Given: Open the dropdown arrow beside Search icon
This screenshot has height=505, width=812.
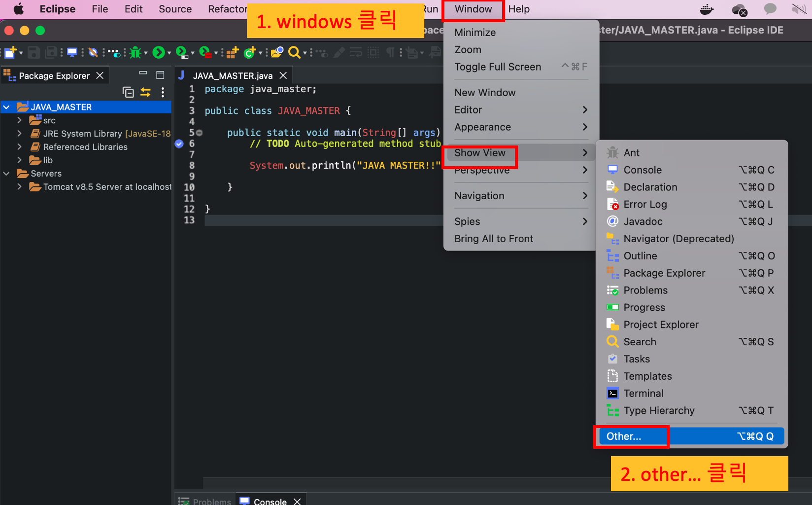Looking at the screenshot, I should tap(305, 53).
